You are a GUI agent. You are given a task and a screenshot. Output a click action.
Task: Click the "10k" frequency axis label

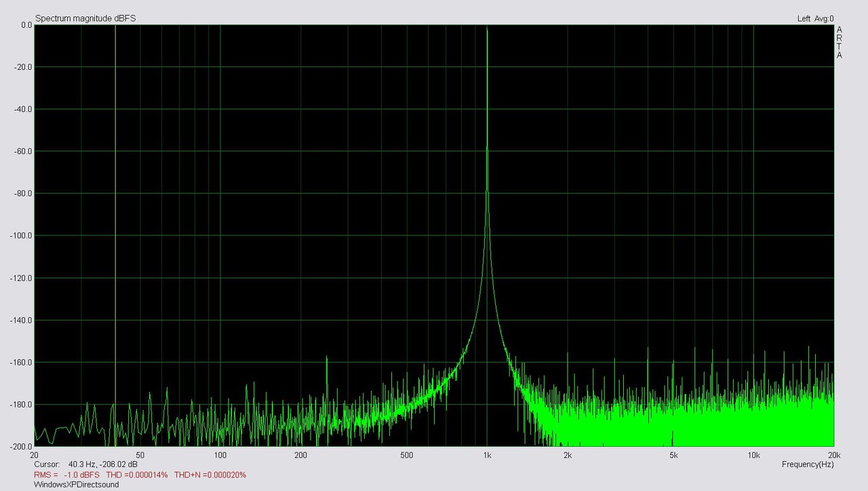point(753,455)
